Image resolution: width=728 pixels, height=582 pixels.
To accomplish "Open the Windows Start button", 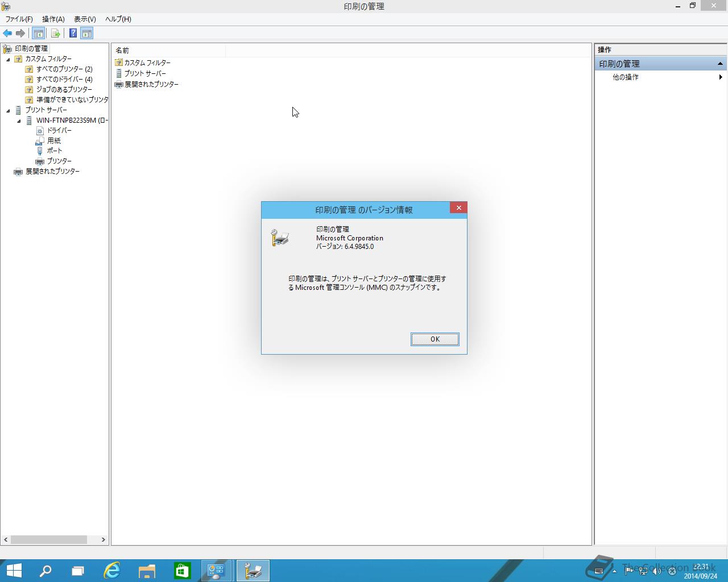I will (14, 571).
